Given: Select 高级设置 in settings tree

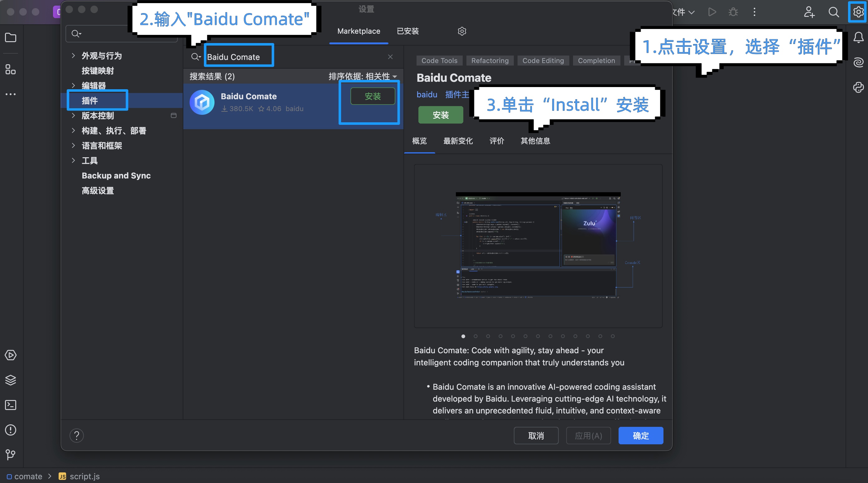Looking at the screenshot, I should tap(97, 190).
